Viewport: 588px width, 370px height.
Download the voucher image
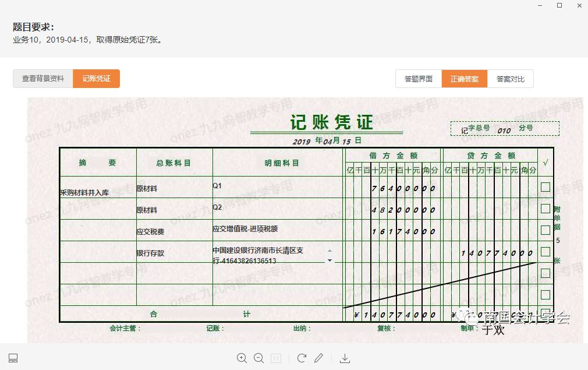[345, 358]
